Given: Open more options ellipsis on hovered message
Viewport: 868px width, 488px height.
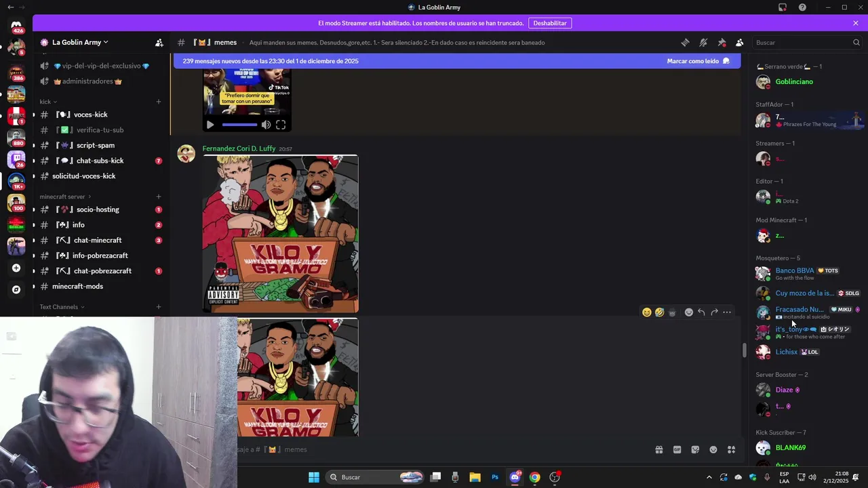Looking at the screenshot, I should tap(727, 312).
